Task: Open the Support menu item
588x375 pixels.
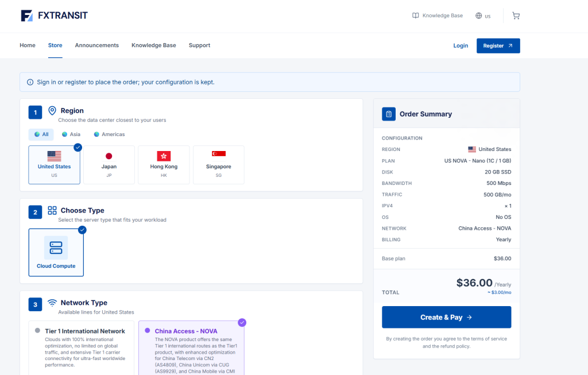Action: 199,45
